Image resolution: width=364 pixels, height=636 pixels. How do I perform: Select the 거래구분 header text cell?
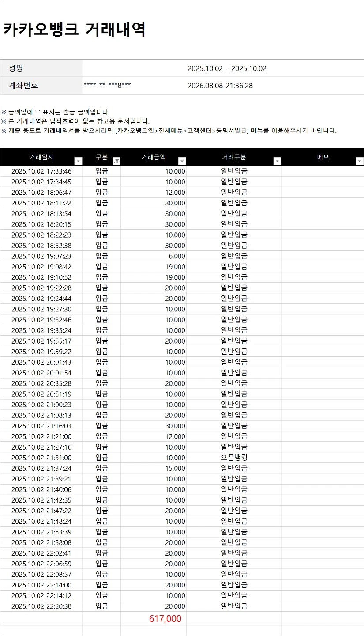[x=234, y=157]
